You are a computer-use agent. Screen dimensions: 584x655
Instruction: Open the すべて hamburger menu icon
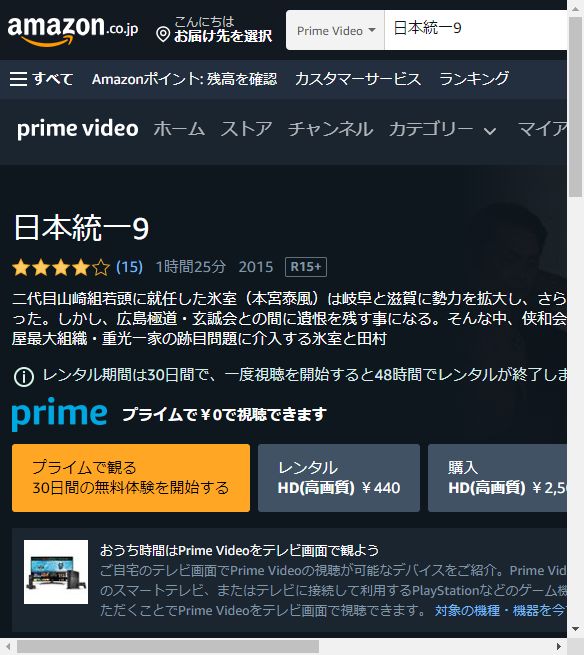coord(18,79)
